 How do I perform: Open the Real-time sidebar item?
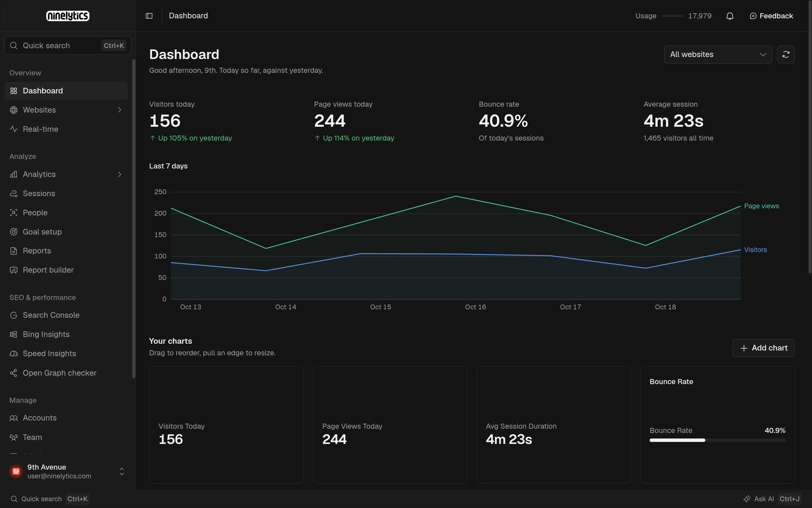click(66, 129)
